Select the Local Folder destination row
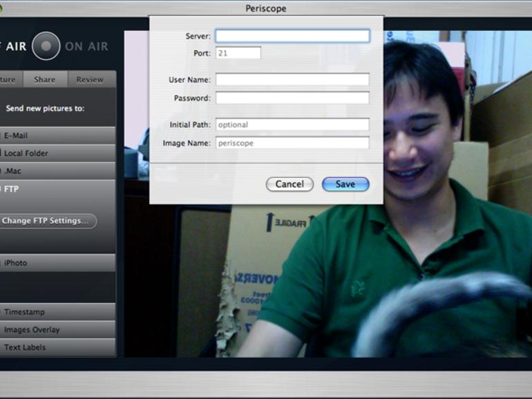Screen dimensions: 532x399 point(57,153)
